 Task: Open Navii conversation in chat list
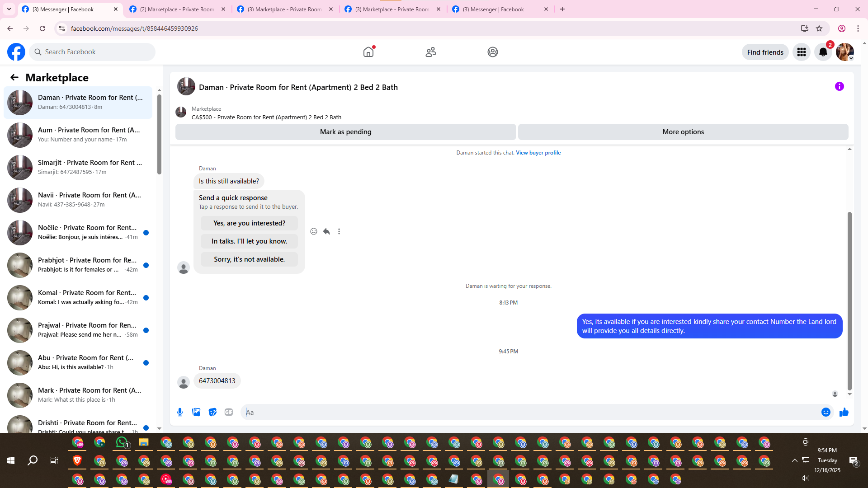click(78, 200)
